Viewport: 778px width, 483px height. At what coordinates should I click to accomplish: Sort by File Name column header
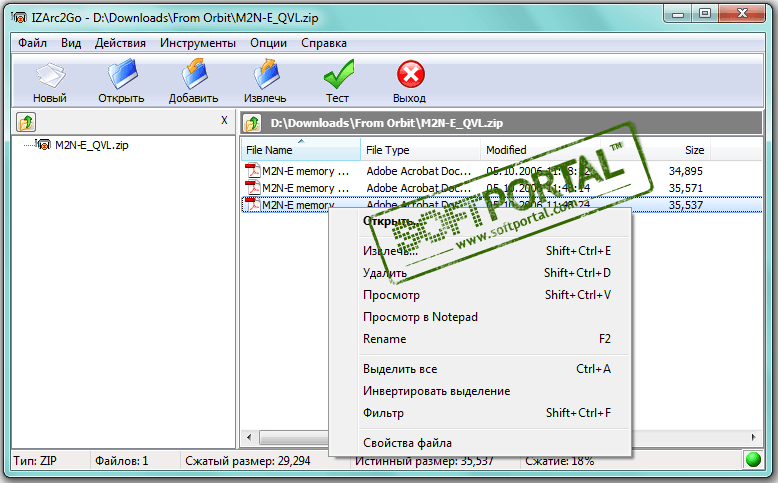[301, 149]
